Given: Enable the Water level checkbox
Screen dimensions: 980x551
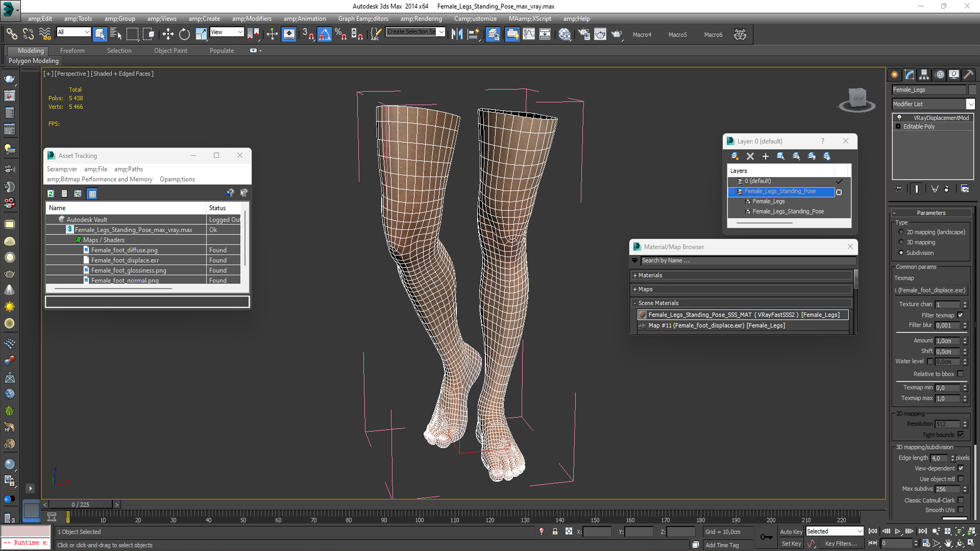Looking at the screenshot, I should 930,361.
